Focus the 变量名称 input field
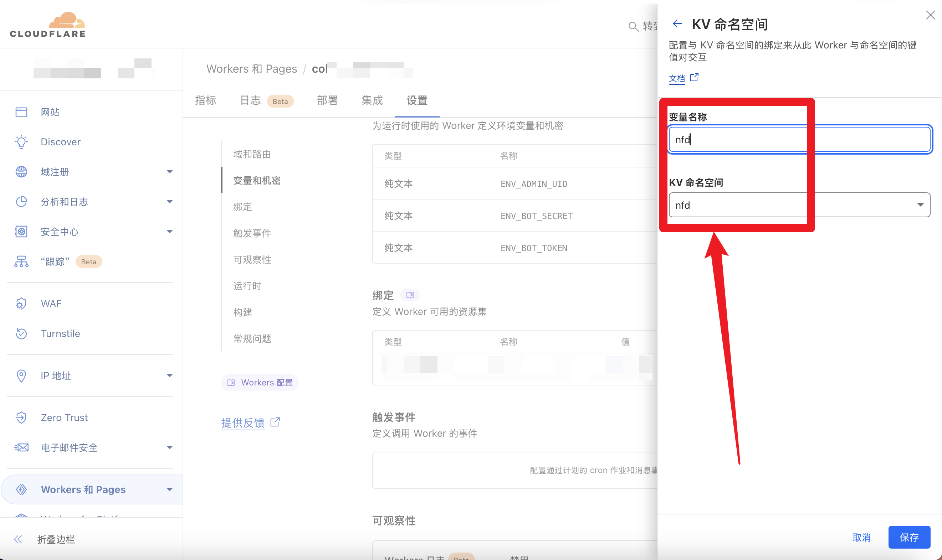This screenshot has width=942, height=560. (799, 140)
